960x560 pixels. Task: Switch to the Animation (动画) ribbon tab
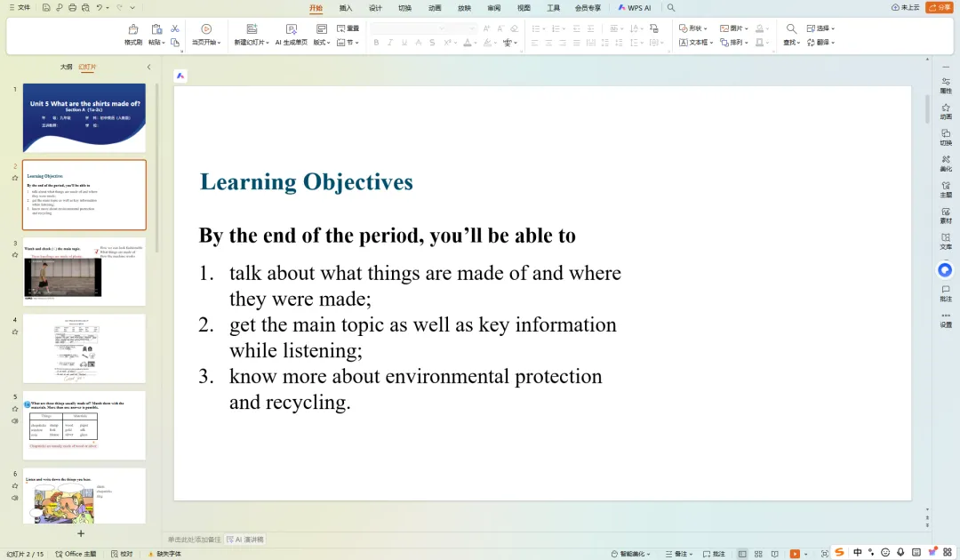(x=435, y=8)
